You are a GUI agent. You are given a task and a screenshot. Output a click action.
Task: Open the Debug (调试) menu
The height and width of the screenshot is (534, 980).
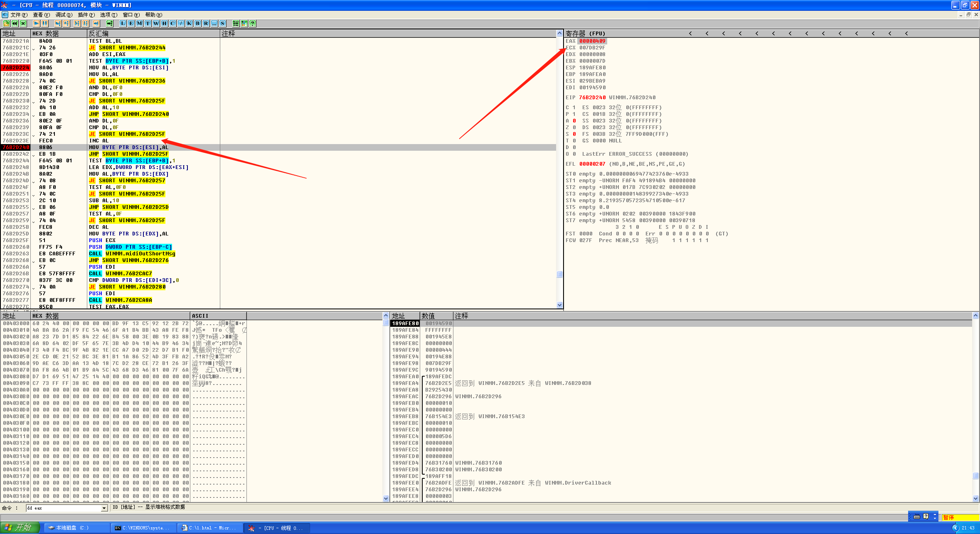64,15
